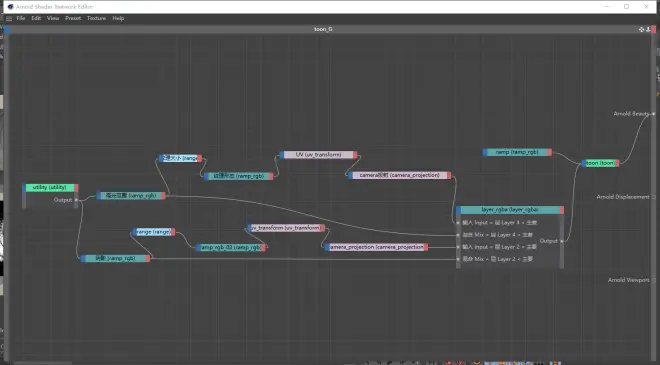Click the red output handle of the UV (uv_transform) node
This screenshot has width=660, height=365.
click(356, 155)
